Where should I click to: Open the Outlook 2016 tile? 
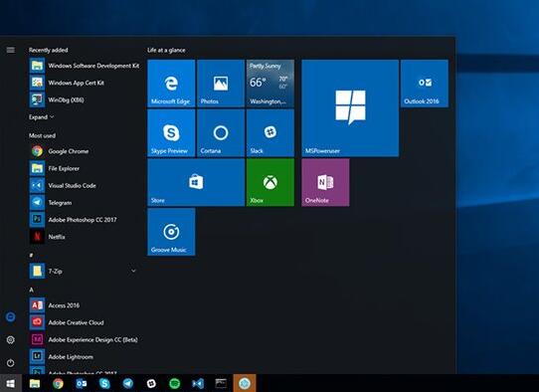tap(425, 84)
